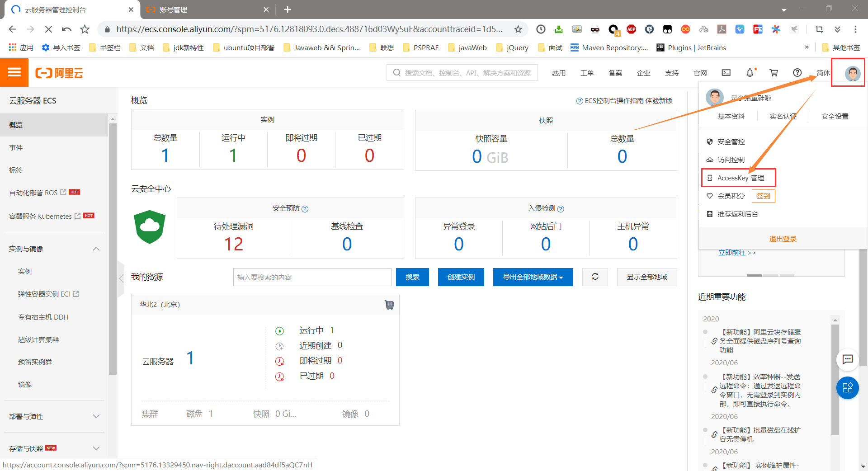868x471 pixels.
Task: Open 导出全部地域数据 dropdown
Action: (x=533, y=277)
